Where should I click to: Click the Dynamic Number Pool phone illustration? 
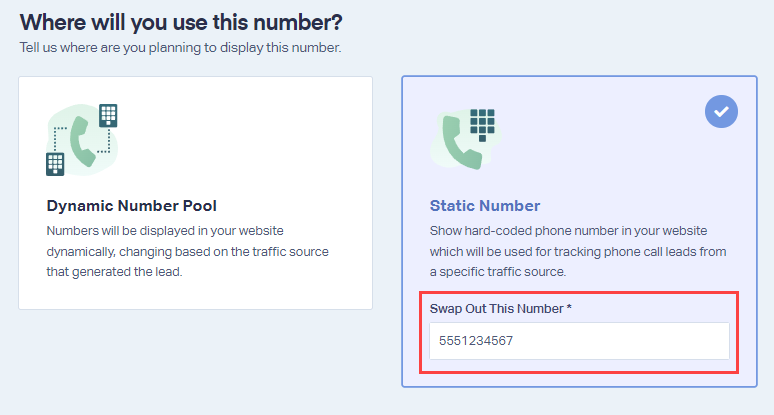click(82, 140)
